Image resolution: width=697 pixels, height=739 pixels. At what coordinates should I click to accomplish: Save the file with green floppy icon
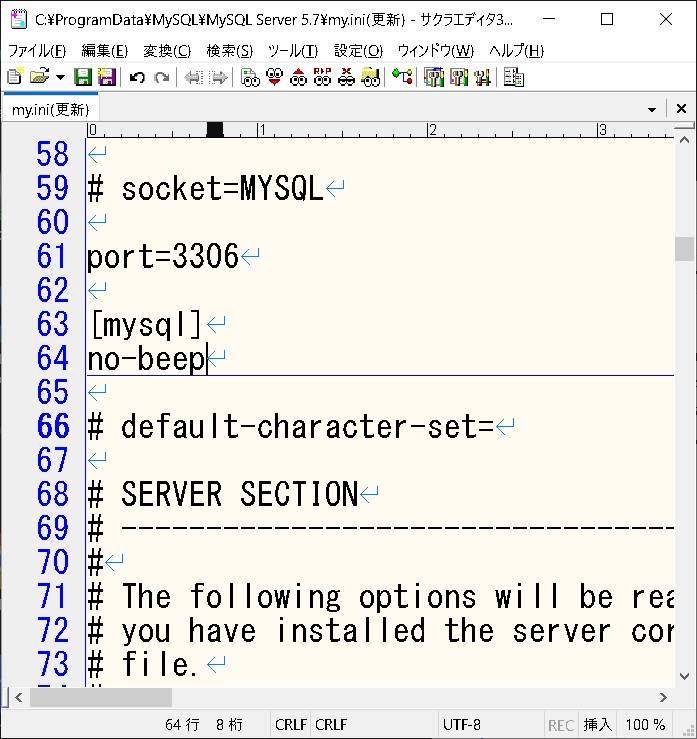pos(83,77)
